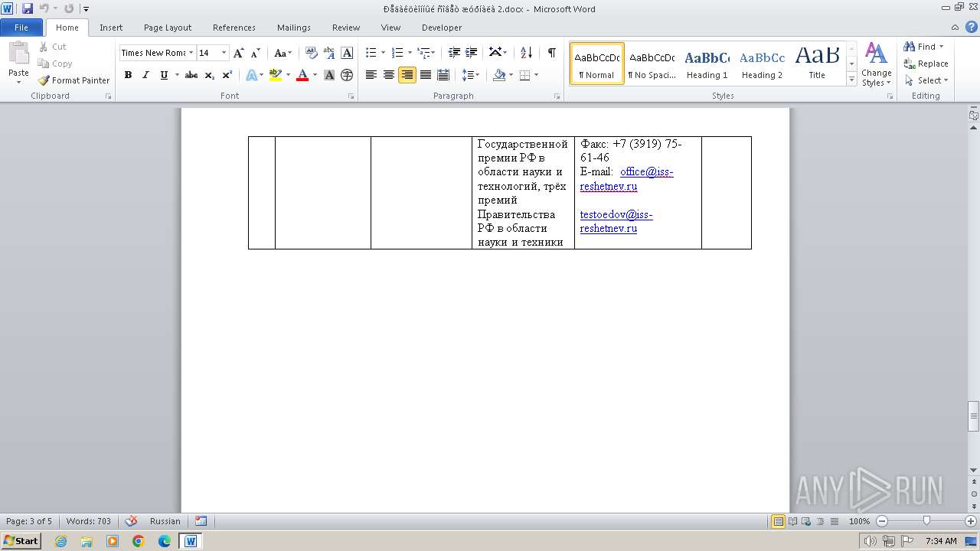Open the File tab
Screen dimensions: 980x551
coord(21,28)
